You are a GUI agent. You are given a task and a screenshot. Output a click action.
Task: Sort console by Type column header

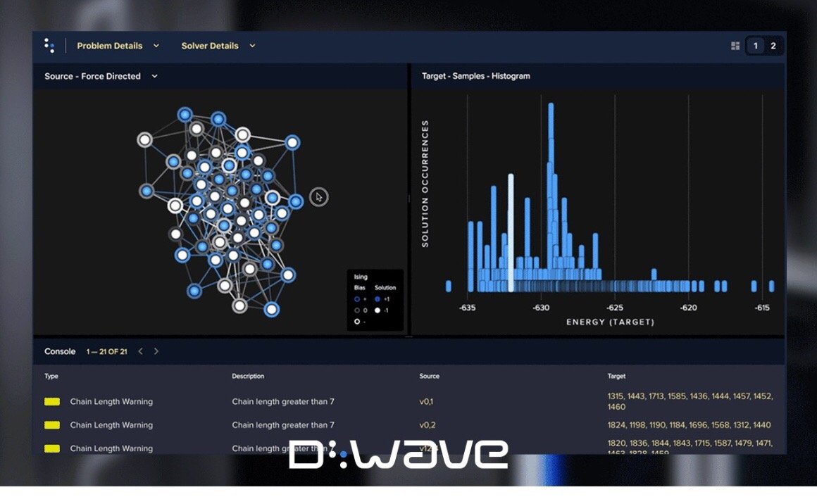(x=51, y=376)
